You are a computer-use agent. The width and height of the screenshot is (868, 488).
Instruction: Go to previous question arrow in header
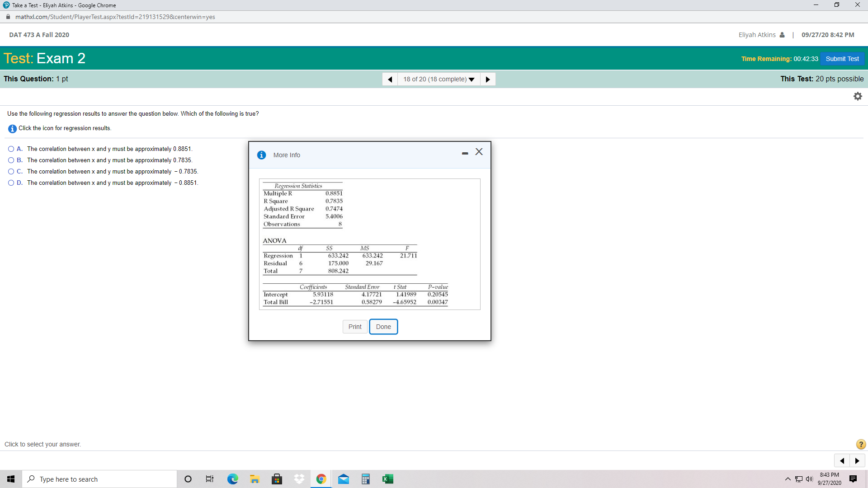(x=390, y=79)
